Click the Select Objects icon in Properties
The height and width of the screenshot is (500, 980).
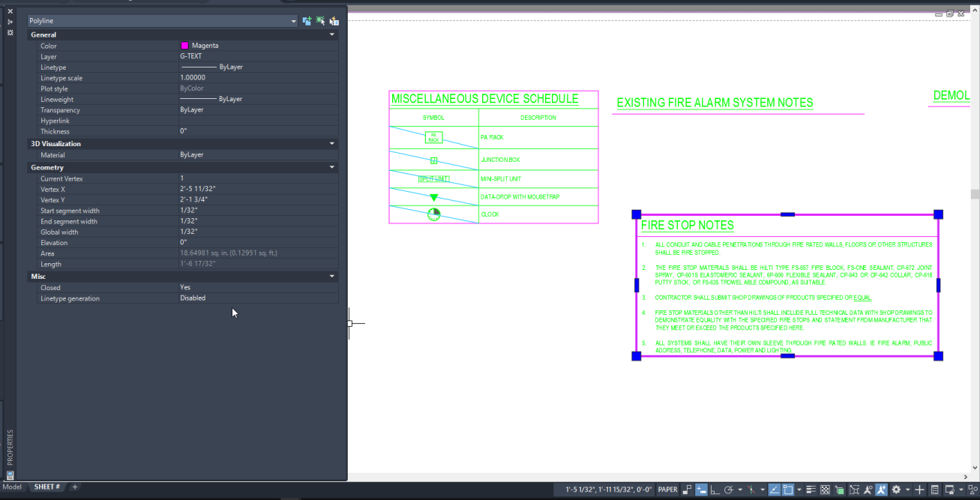(320, 20)
